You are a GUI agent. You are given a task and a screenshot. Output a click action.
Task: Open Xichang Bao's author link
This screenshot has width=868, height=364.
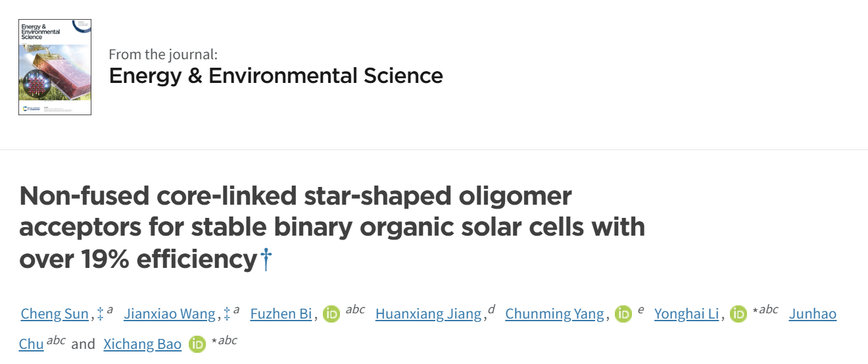click(143, 344)
